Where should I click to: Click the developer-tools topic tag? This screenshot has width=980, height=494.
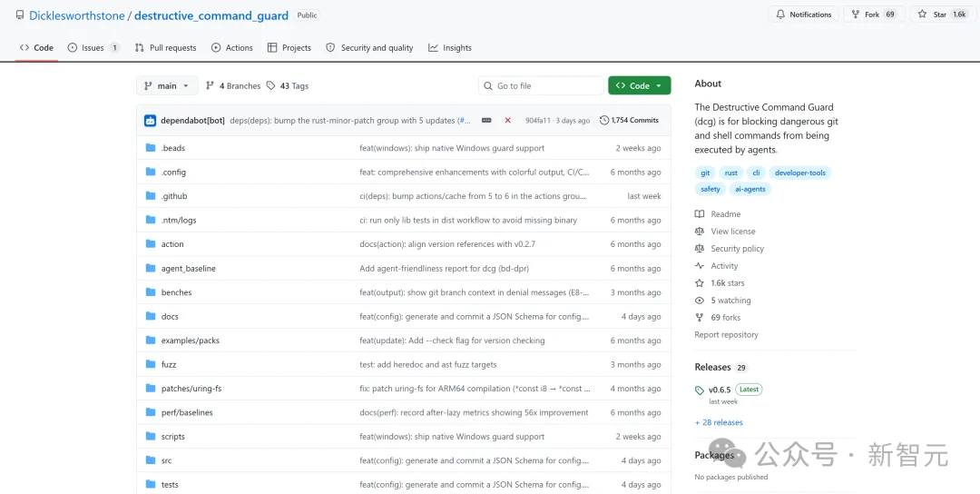800,173
